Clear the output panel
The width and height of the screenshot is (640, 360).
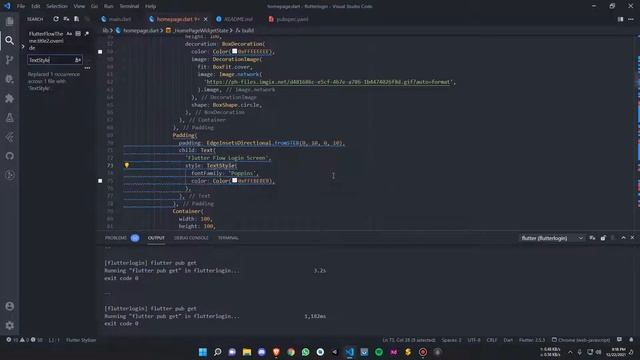(592, 238)
